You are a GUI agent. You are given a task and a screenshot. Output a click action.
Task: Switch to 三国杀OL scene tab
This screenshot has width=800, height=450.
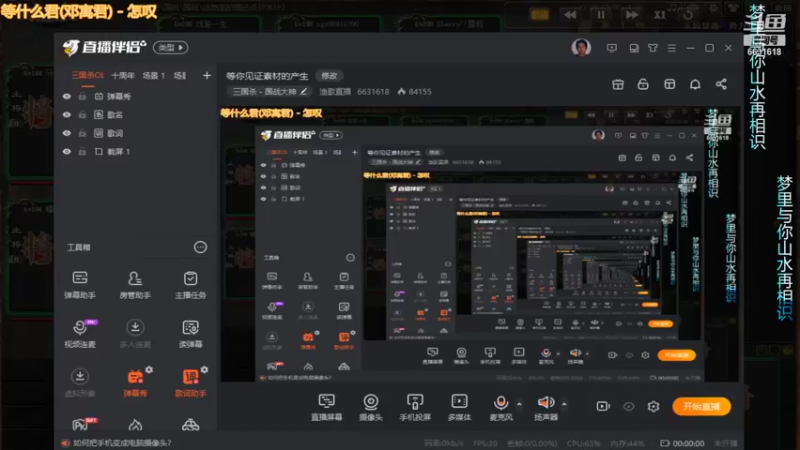pos(87,76)
